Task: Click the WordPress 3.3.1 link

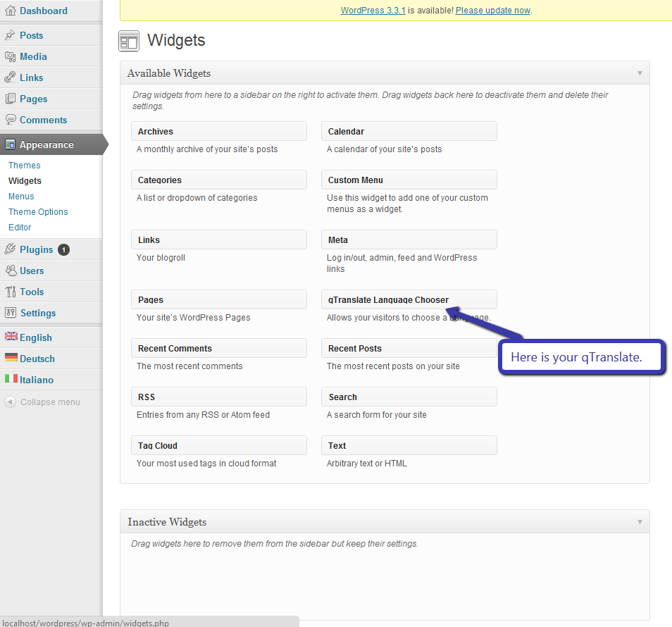Action: tap(373, 11)
